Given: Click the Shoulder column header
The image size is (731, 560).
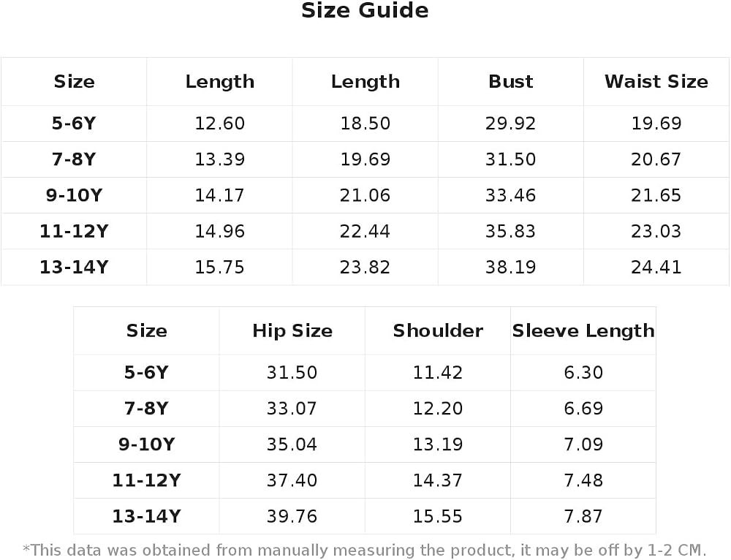Looking at the screenshot, I should click(x=438, y=330).
